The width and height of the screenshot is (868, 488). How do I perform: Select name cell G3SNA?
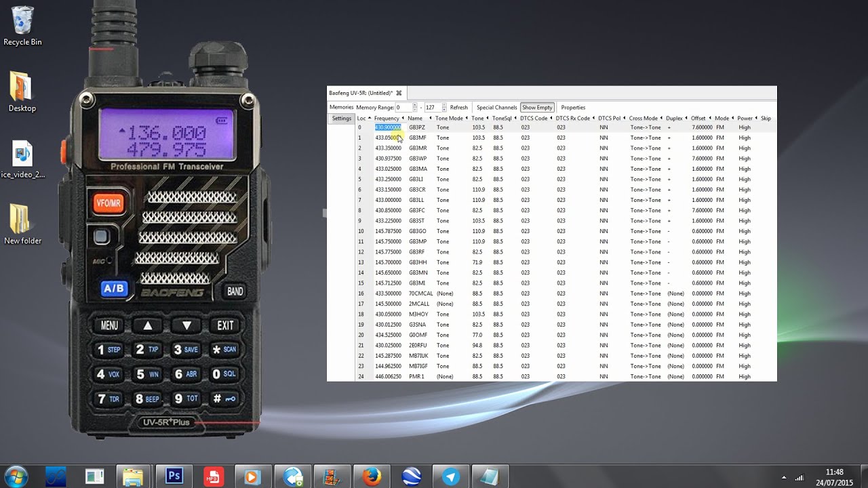click(x=418, y=325)
